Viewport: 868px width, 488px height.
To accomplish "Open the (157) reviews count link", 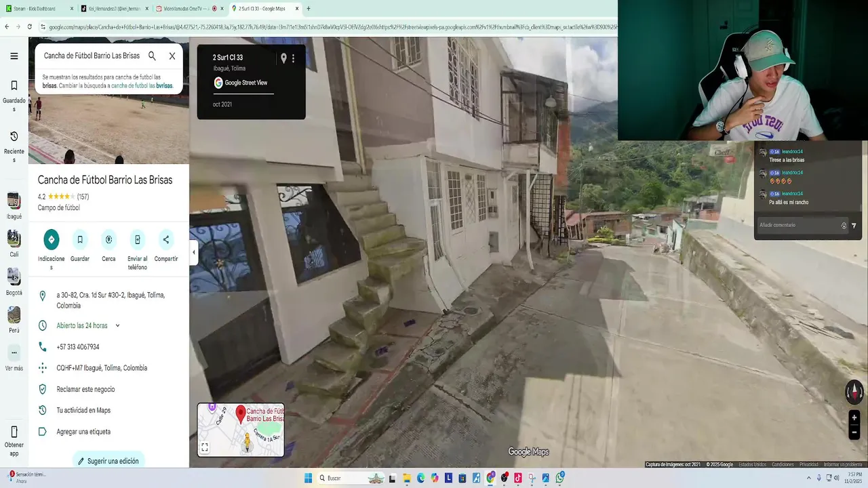I will [83, 197].
